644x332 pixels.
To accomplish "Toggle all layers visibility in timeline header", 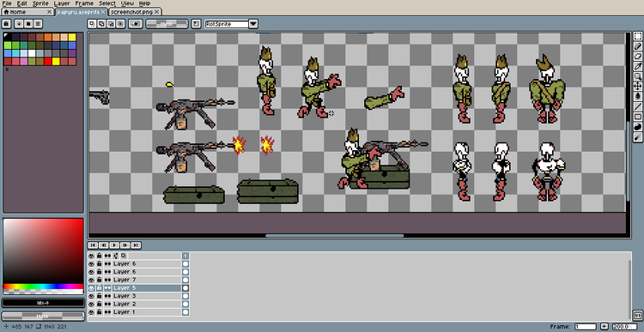I will coord(91,256).
